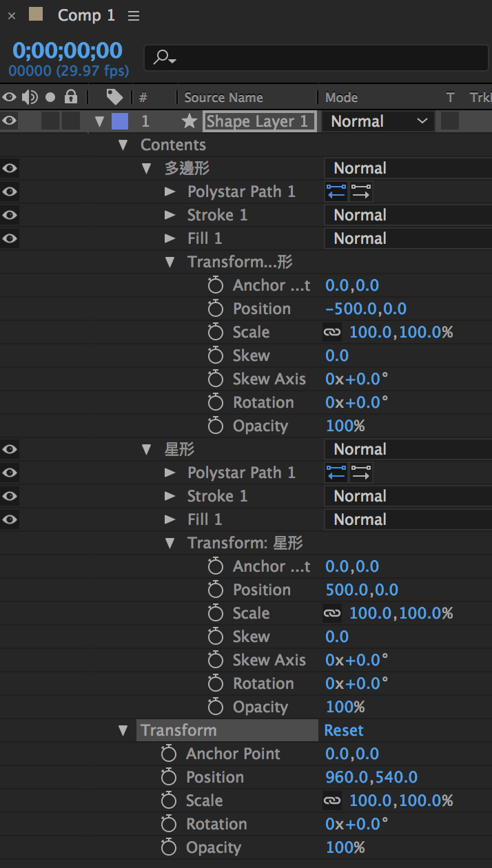
Task: Enable stopwatch for 星形 Position property
Action: tap(216, 590)
